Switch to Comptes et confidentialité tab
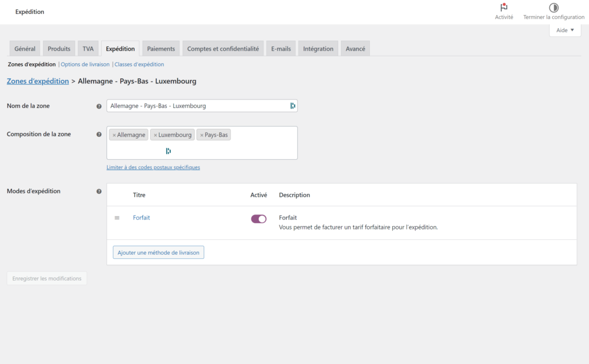This screenshot has width=589, height=364. coord(223,48)
